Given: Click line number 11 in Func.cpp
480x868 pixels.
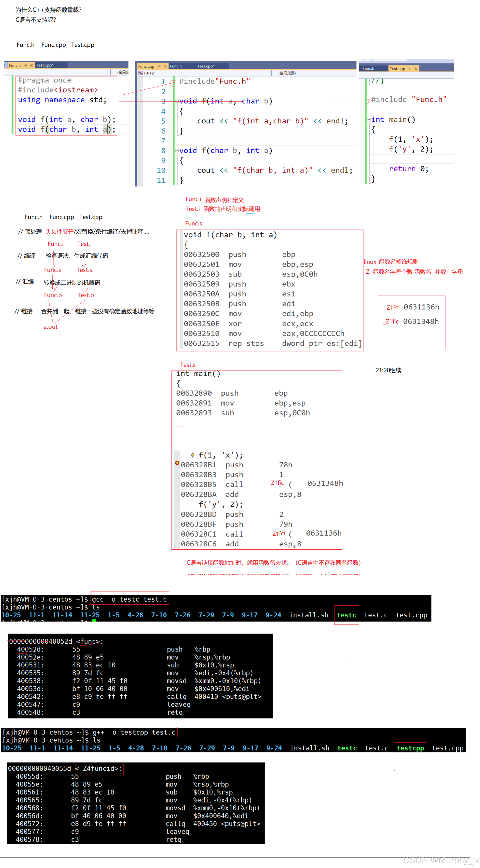Looking at the screenshot, I should [161, 180].
